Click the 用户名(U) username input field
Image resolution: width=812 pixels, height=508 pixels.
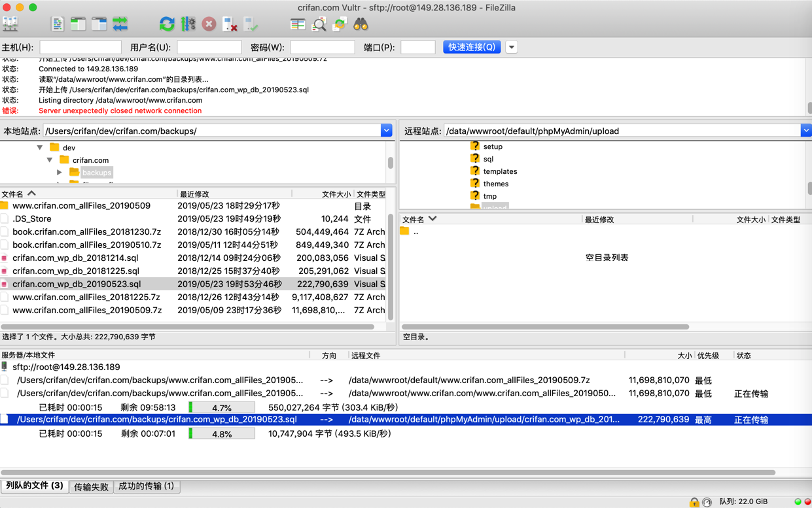[209, 47]
